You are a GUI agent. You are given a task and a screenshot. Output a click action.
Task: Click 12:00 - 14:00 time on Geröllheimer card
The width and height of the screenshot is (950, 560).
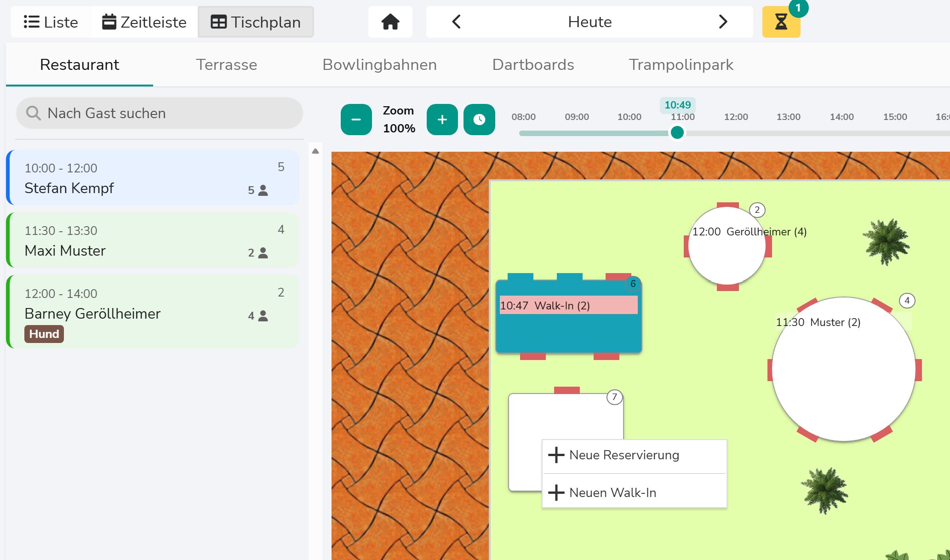[61, 294]
